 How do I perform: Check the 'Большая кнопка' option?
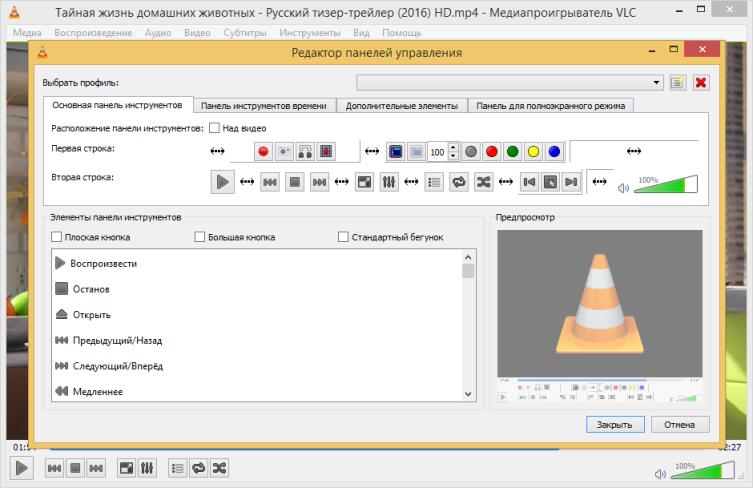(200, 237)
